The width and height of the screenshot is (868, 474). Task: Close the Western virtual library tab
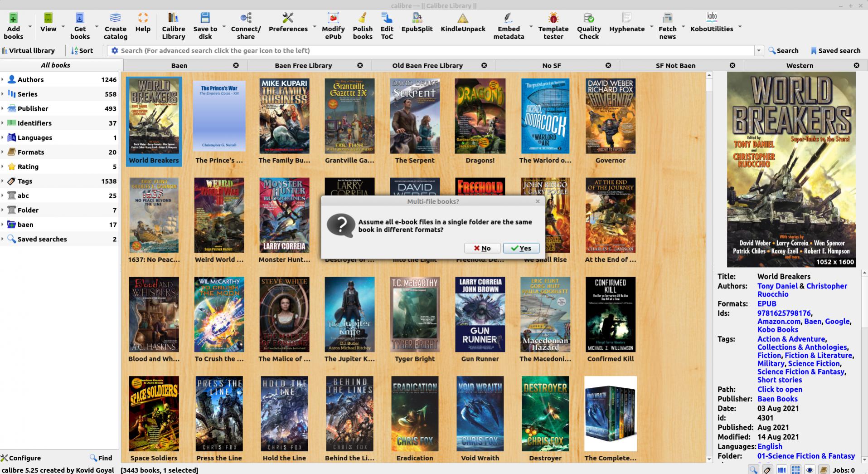856,65
